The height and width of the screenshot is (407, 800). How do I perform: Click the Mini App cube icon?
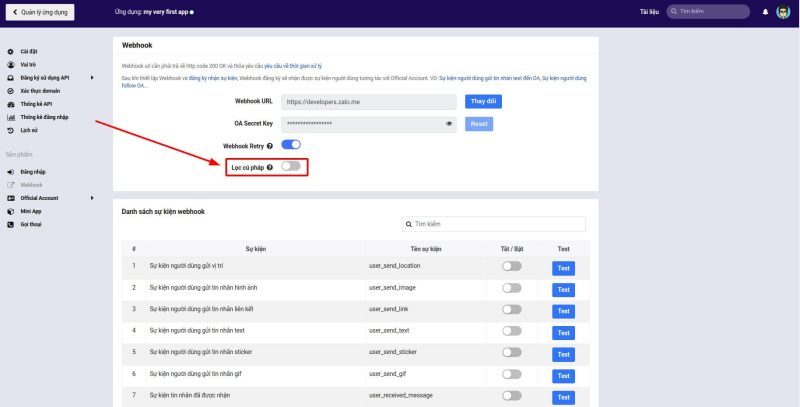(x=11, y=212)
